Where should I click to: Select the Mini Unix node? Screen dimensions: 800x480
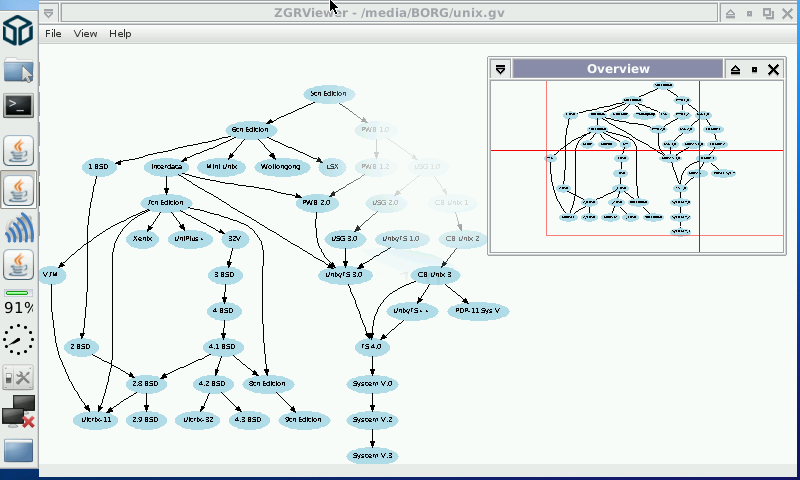pos(221,167)
